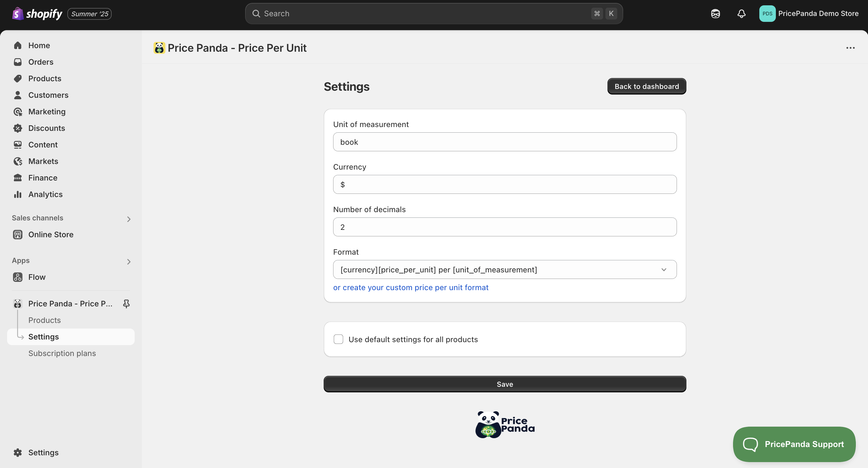Screen dimensions: 868x468
Task: Click the Price Panda footer logo
Action: click(505, 425)
